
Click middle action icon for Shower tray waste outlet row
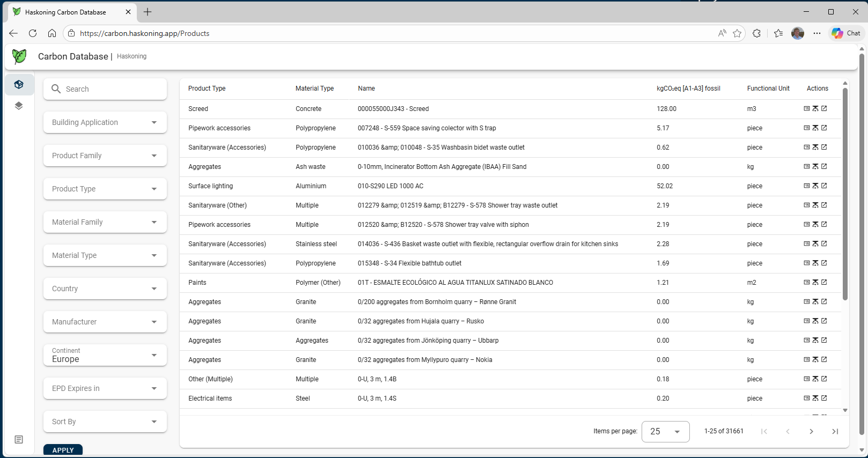click(815, 205)
